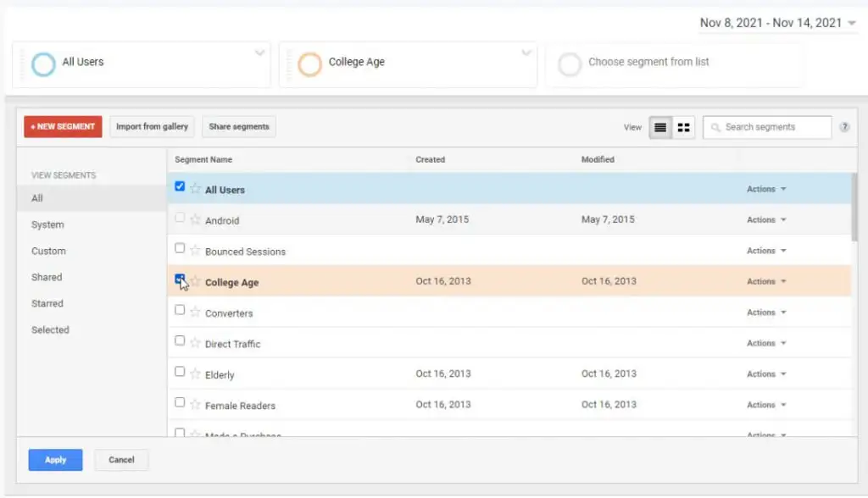Check the Elderly checkbox
The height and width of the screenshot is (498, 868).
click(x=180, y=371)
